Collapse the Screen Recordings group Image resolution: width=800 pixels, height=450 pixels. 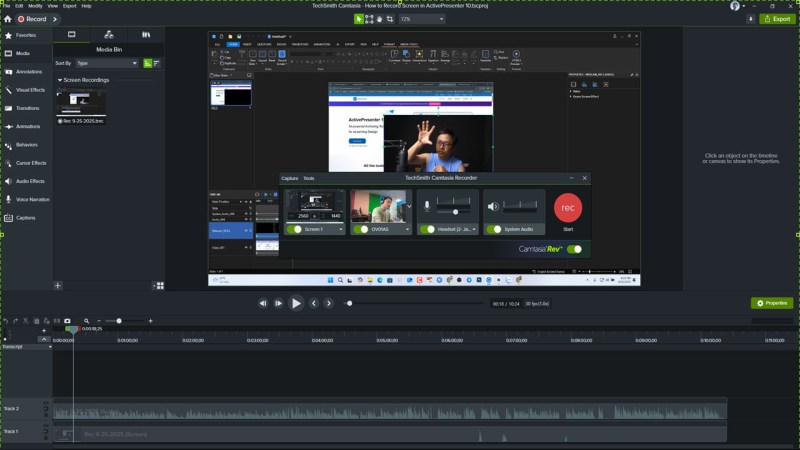pos(59,80)
